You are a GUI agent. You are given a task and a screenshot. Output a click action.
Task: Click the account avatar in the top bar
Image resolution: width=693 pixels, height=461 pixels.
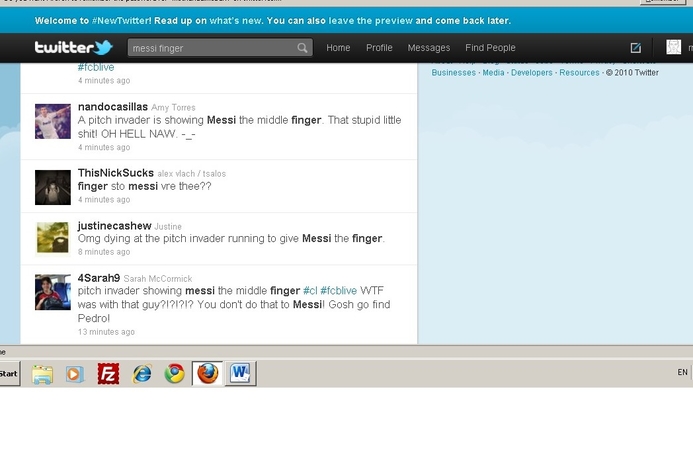674,47
